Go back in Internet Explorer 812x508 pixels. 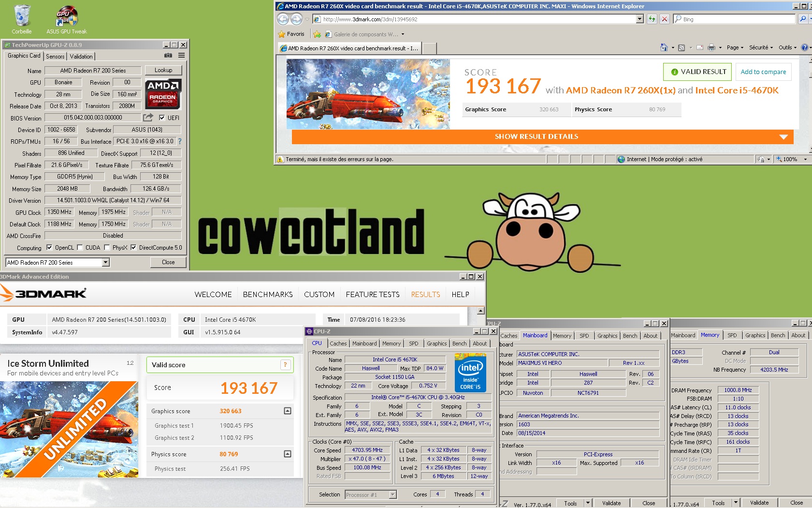coord(283,19)
